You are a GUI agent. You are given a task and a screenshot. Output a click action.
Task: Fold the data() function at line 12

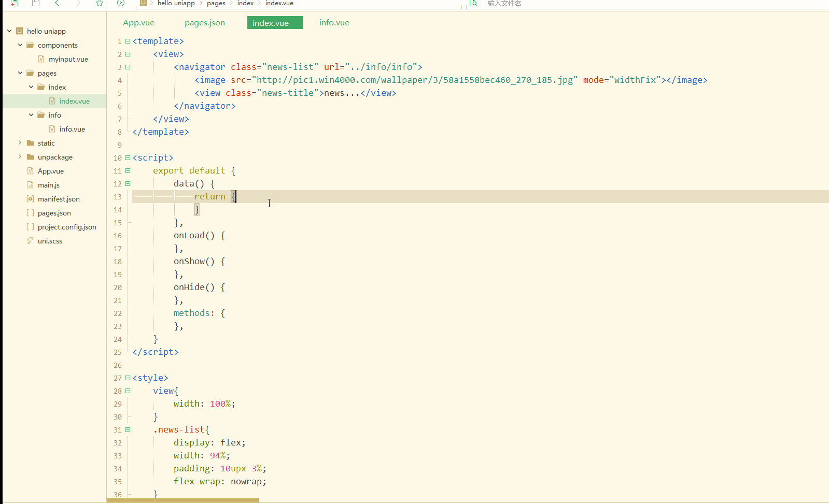point(128,184)
